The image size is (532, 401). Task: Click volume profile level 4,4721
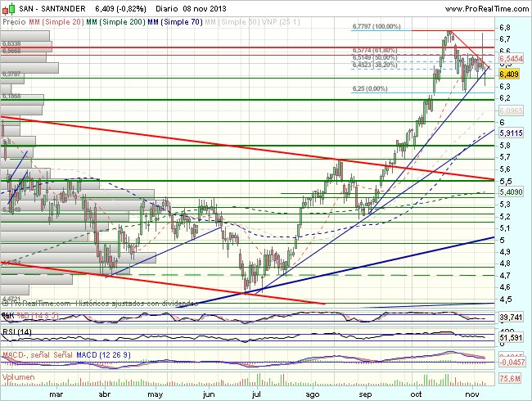tap(11, 299)
